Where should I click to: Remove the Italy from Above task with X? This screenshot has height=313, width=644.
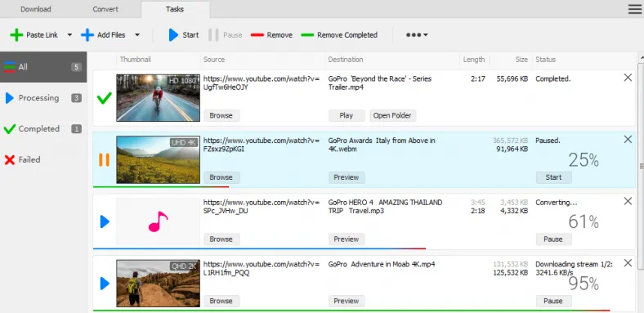628,140
